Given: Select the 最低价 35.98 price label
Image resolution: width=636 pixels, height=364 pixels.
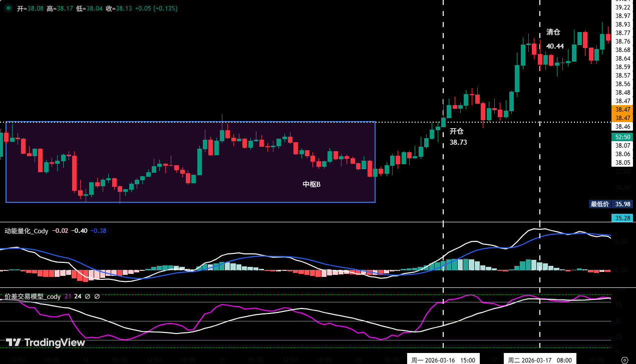Looking at the screenshot, I should click(610, 204).
